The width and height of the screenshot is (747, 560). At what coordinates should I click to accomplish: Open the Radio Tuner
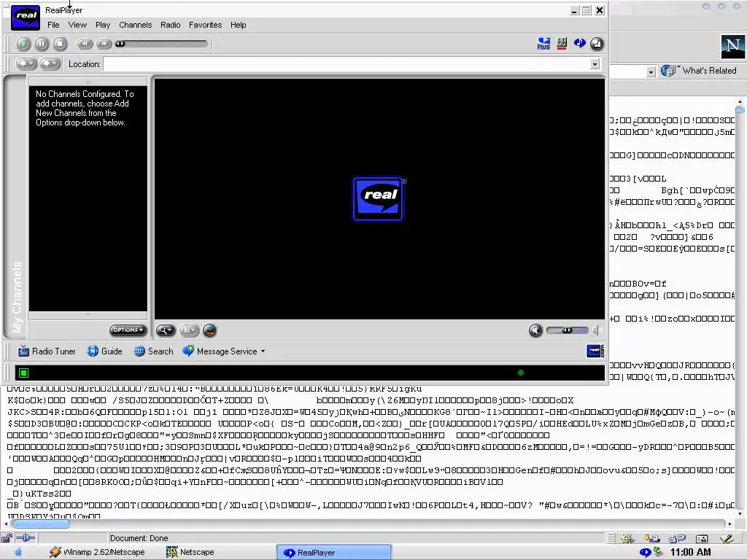47,351
